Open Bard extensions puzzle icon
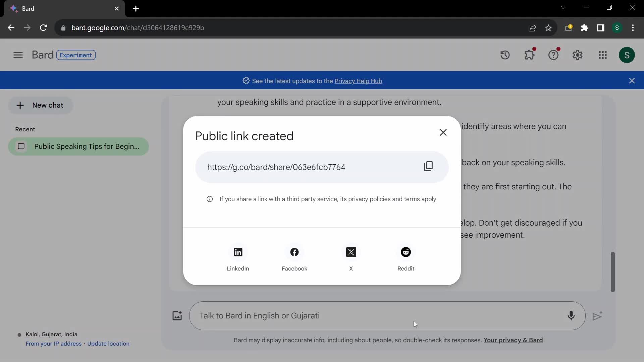Viewport: 644px width, 362px height. click(x=529, y=55)
